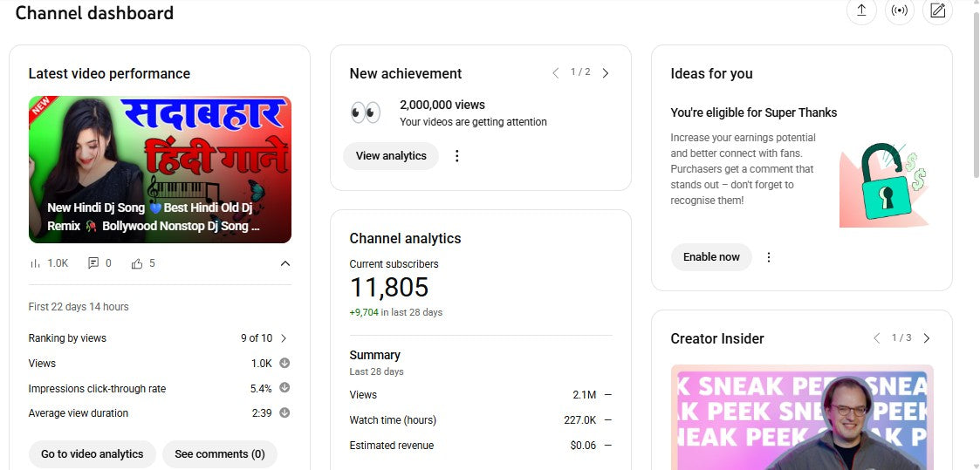This screenshot has width=980, height=470.
Task: Collapse the latest video performance details
Action: (x=284, y=263)
